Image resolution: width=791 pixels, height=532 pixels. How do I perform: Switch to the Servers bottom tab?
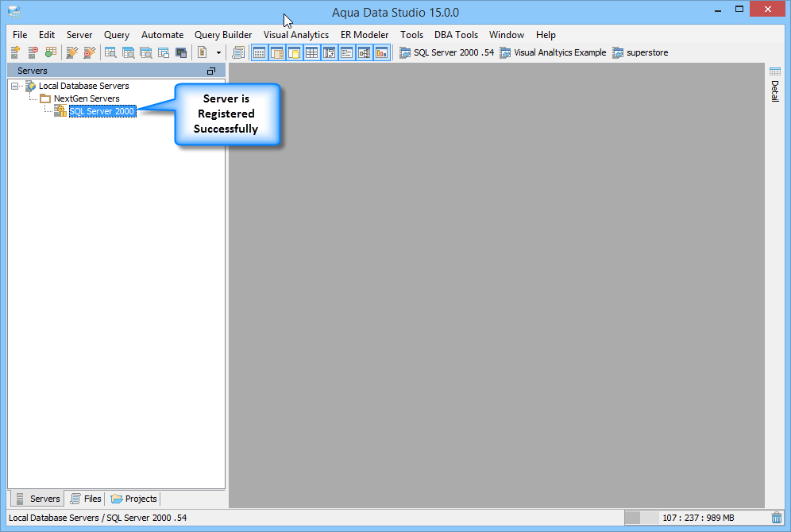[x=37, y=499]
